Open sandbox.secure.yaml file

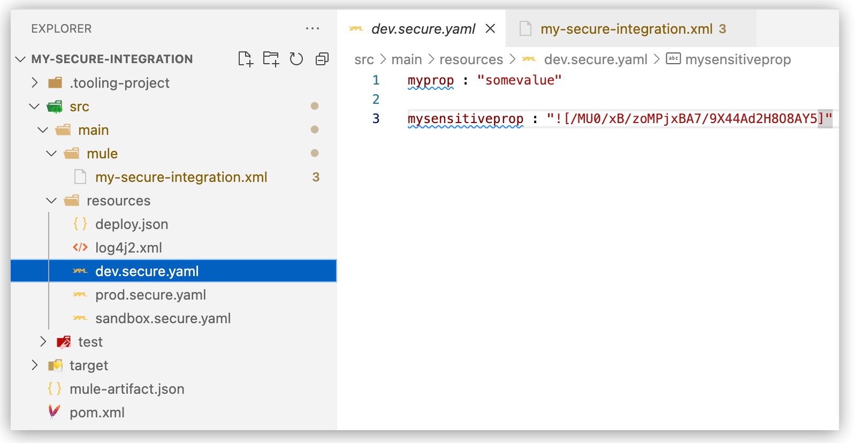click(173, 318)
